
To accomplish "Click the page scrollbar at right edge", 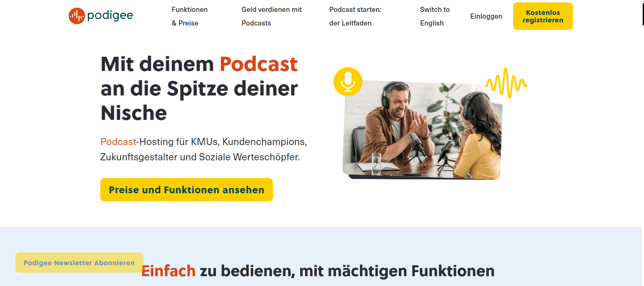I will click(x=643, y=14).
